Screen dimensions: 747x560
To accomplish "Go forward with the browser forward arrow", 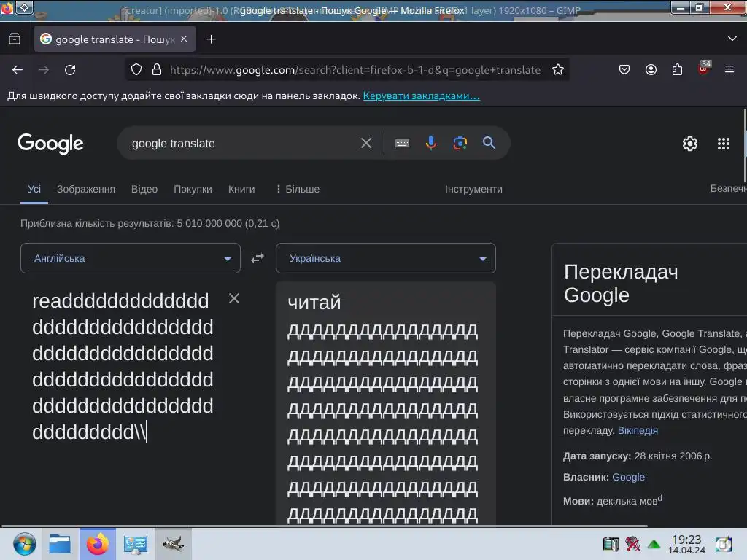I will tap(44, 70).
